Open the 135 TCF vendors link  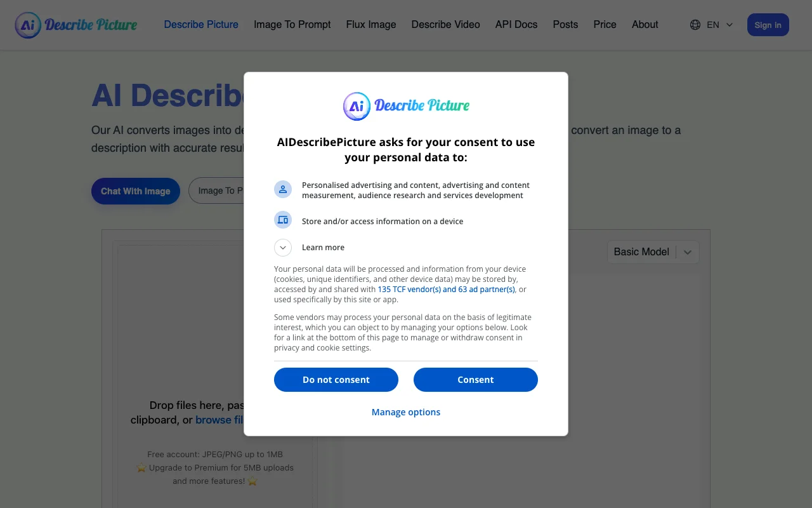(x=446, y=290)
